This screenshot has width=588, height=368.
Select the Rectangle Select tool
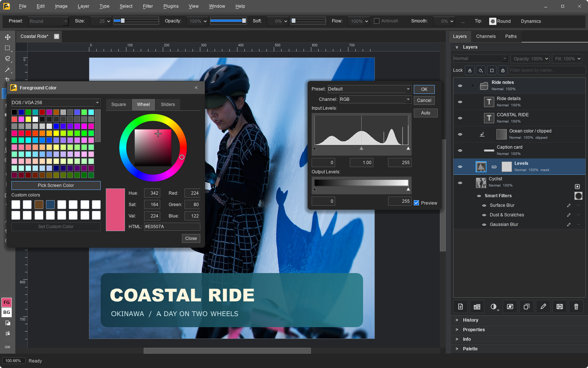click(7, 48)
